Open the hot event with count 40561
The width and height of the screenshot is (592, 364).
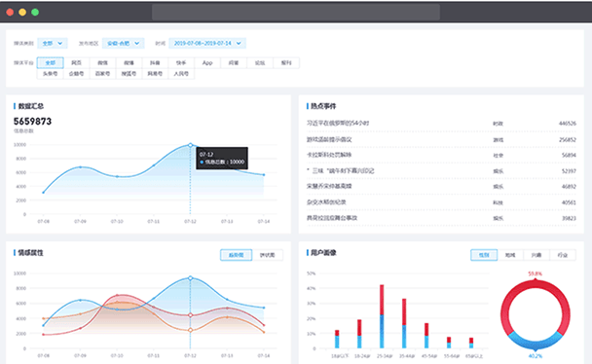point(441,202)
